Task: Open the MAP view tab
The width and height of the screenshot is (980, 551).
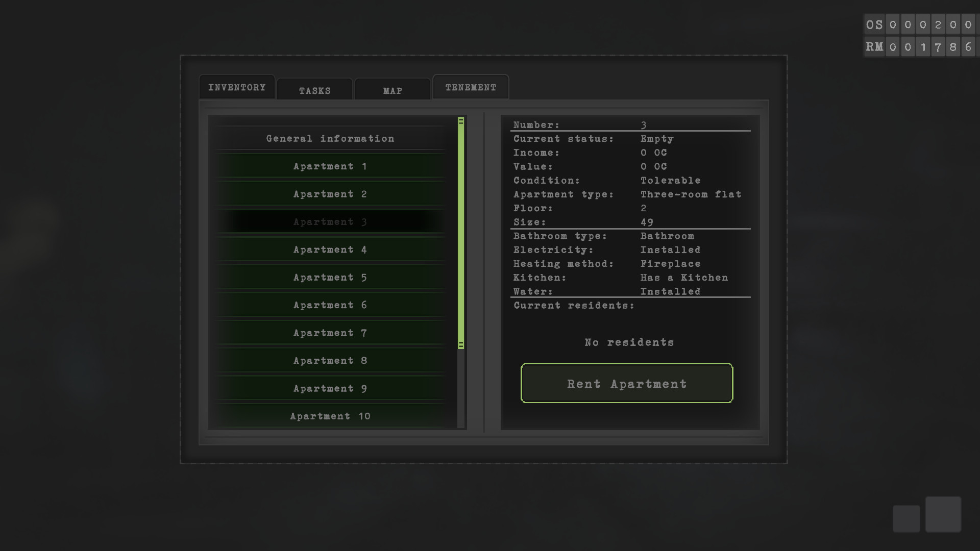Action: coord(393,91)
